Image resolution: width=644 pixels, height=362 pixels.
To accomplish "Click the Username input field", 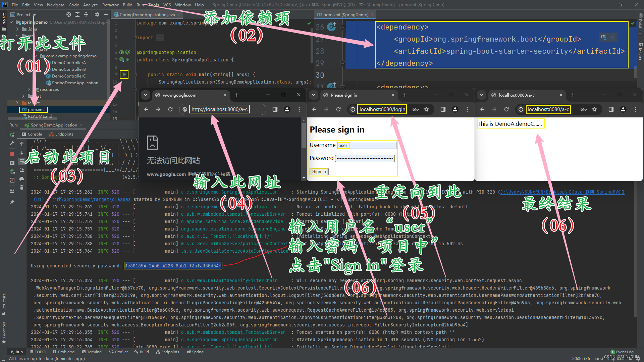I will (x=367, y=145).
